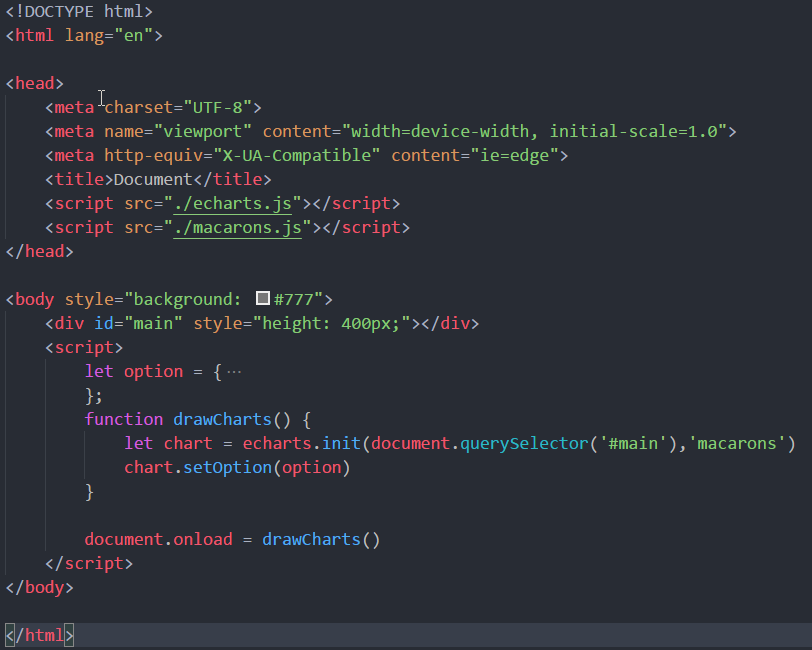
Task: Open the ./macarons.js script link
Action: 238,228
